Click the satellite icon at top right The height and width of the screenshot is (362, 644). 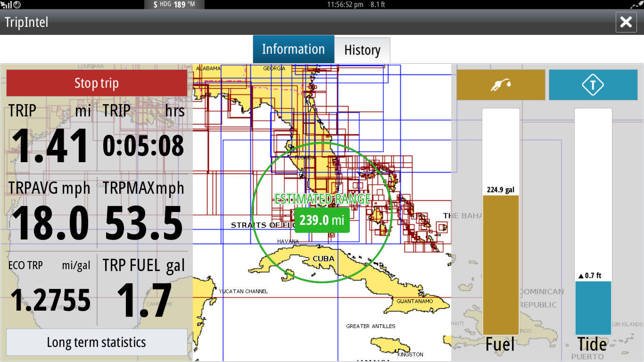tap(637, 5)
